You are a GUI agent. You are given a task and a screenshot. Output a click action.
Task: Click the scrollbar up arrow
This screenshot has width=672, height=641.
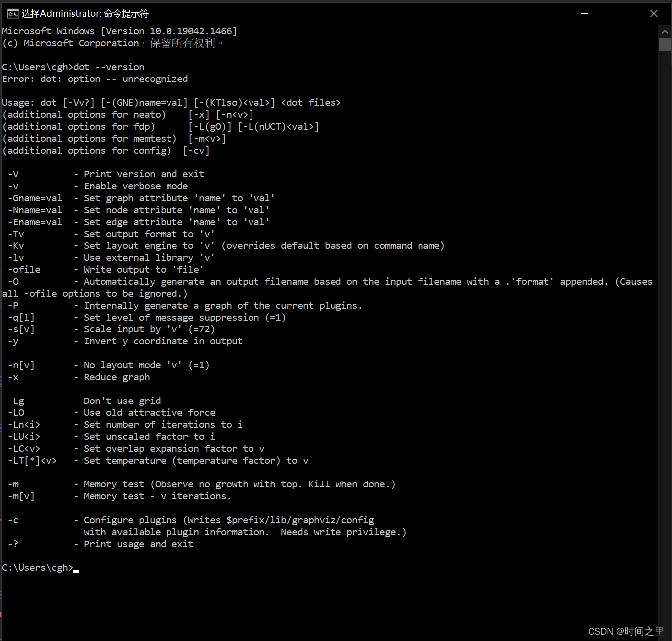tap(665, 31)
